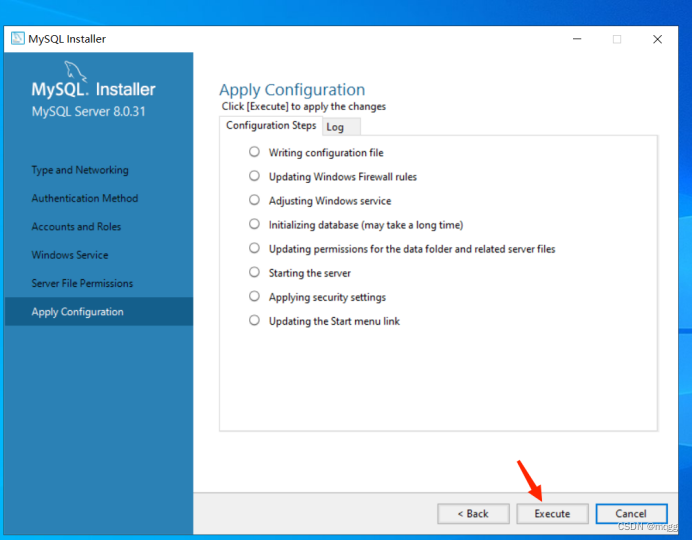The height and width of the screenshot is (541, 693).
Task: Select the Updating the Start menu link indicator
Action: 254,320
